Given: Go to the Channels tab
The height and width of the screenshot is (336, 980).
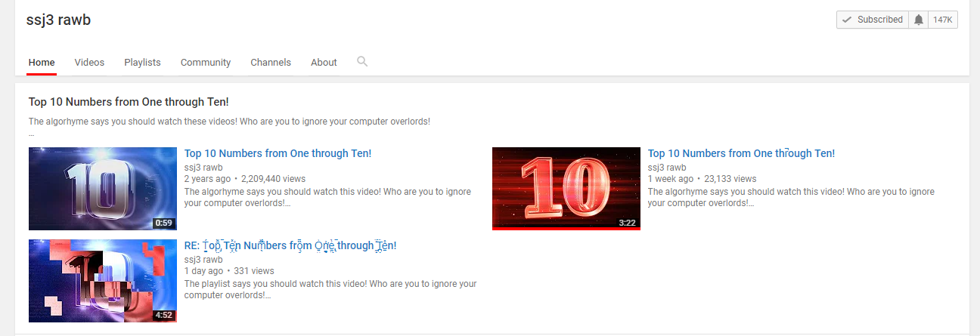Looking at the screenshot, I should click(271, 63).
